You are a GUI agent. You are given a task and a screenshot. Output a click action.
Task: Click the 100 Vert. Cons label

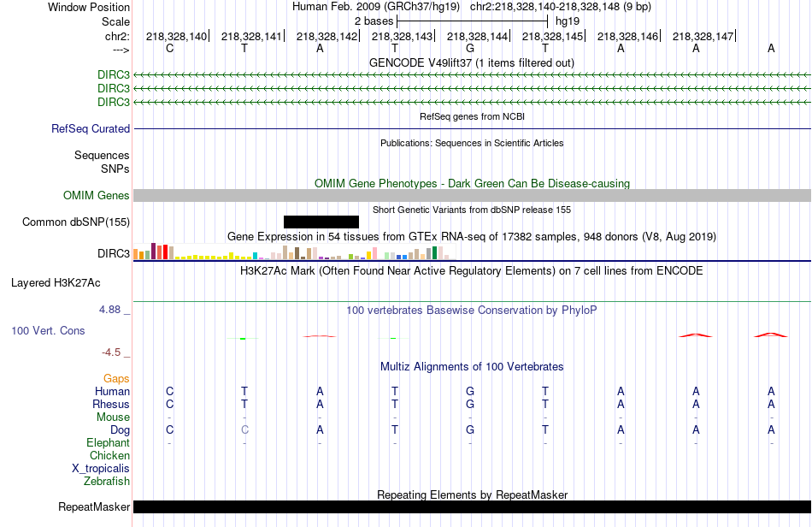[48, 330]
